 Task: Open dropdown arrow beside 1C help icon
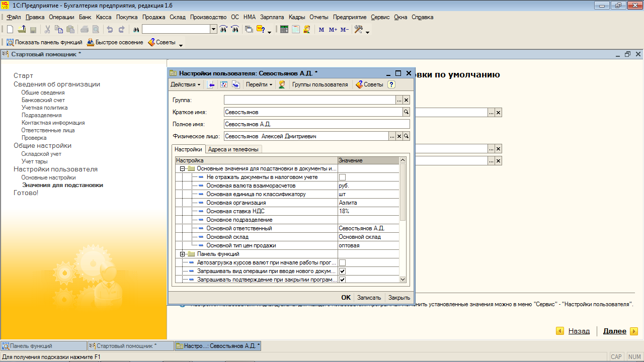tap(269, 32)
